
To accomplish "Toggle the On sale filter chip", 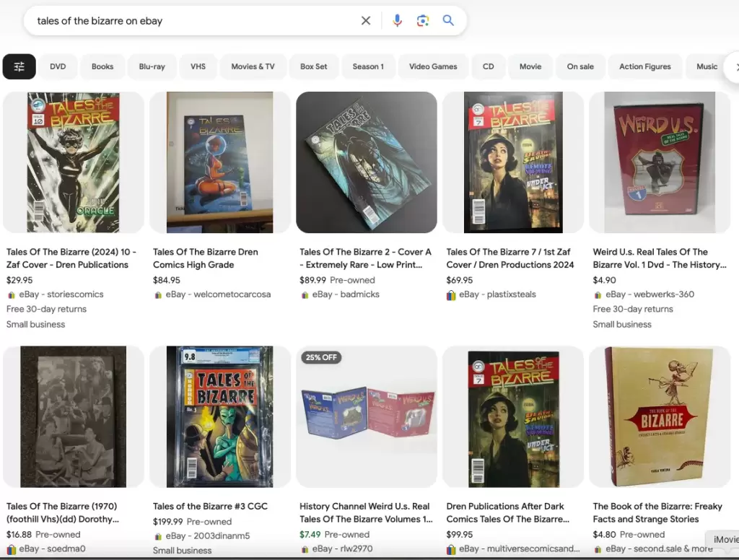I will [580, 66].
